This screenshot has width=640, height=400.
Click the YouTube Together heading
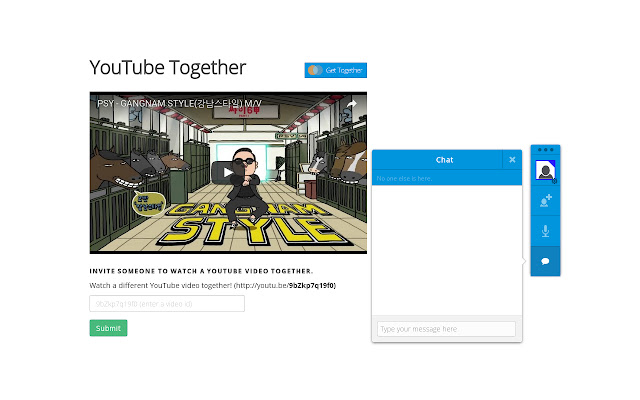167,67
